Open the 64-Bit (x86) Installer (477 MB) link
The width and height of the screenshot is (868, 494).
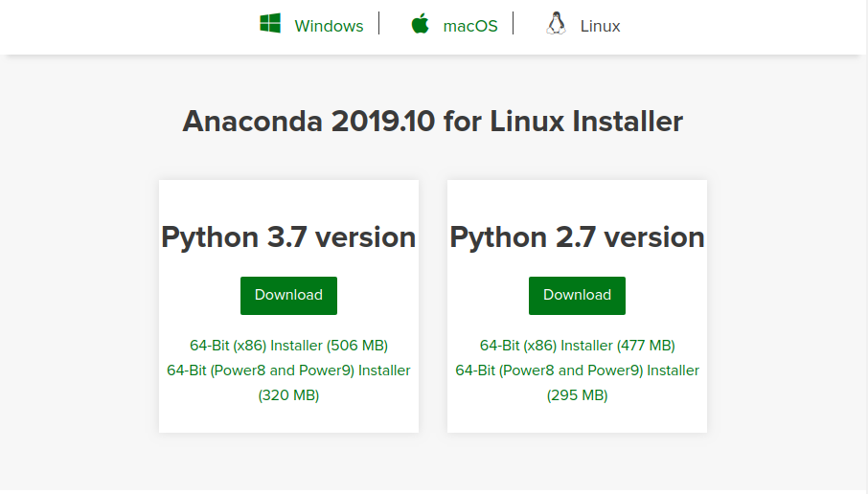[x=577, y=346]
